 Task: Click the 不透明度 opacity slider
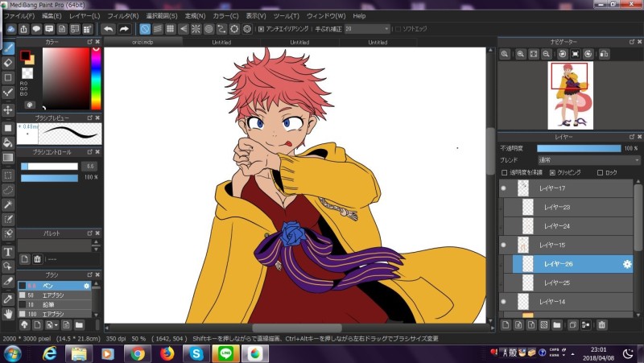coord(579,148)
